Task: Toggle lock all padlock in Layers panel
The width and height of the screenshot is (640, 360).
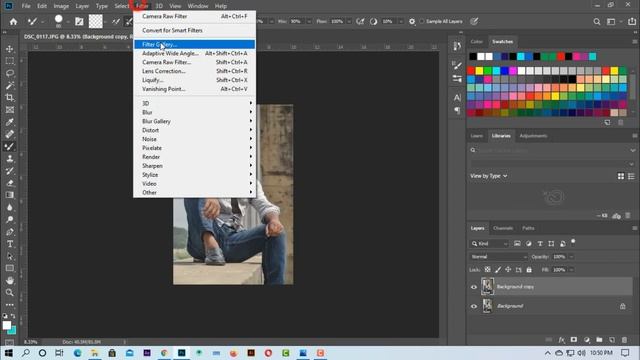Action: 529,270
